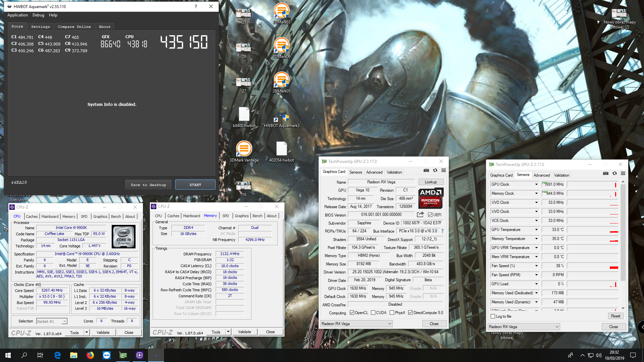Switch to Advanced tab in GPU-Z Sensors window

coord(541,175)
